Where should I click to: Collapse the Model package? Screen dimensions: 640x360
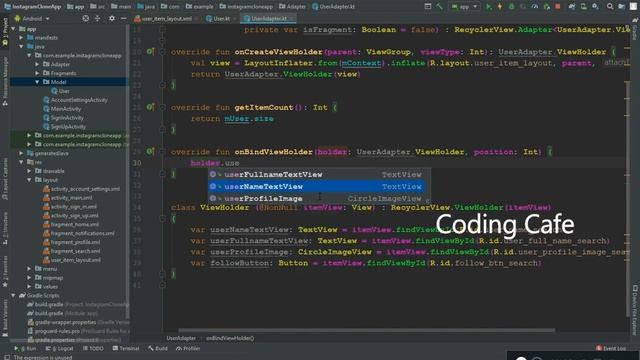(37, 82)
